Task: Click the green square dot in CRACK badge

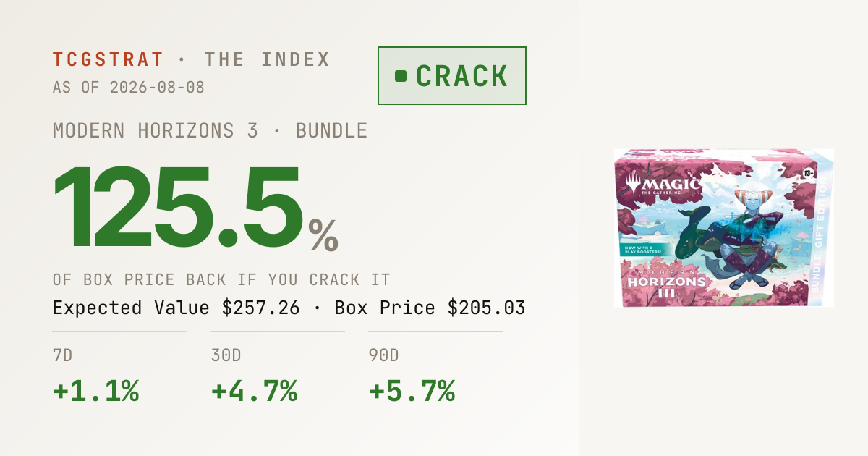Action: tap(401, 76)
